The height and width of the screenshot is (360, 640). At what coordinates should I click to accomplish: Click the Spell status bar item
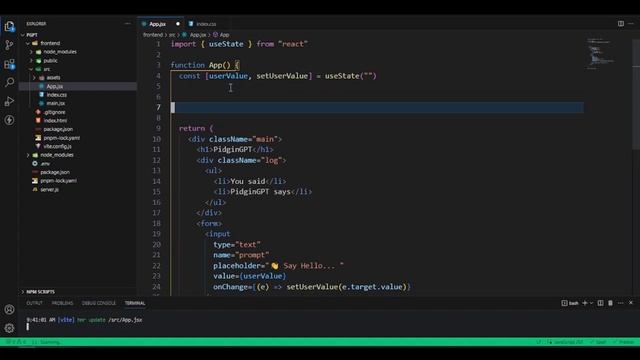click(598, 342)
